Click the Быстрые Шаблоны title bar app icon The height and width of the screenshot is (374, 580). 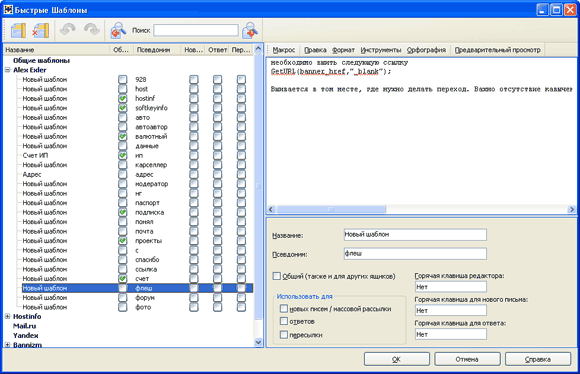(8, 9)
